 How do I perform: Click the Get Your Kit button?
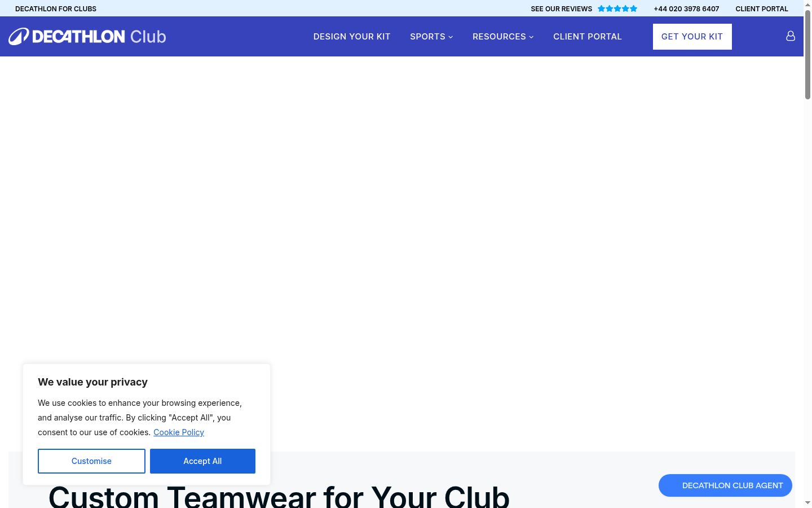point(692,37)
